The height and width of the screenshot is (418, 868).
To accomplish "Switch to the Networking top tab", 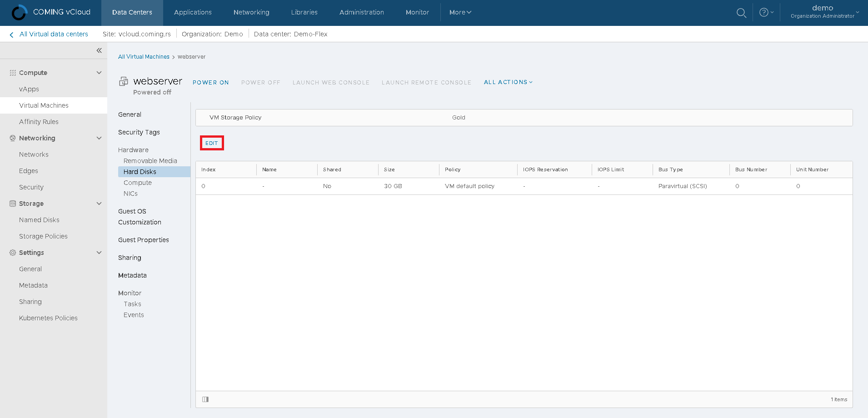I will [251, 12].
